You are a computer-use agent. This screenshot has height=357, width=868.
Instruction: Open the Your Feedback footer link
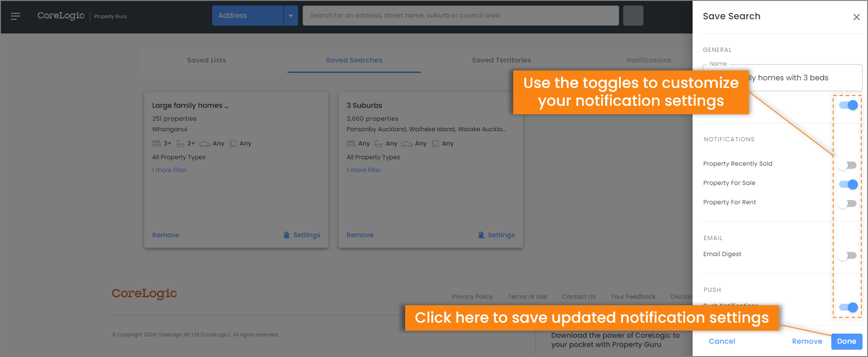click(x=633, y=297)
